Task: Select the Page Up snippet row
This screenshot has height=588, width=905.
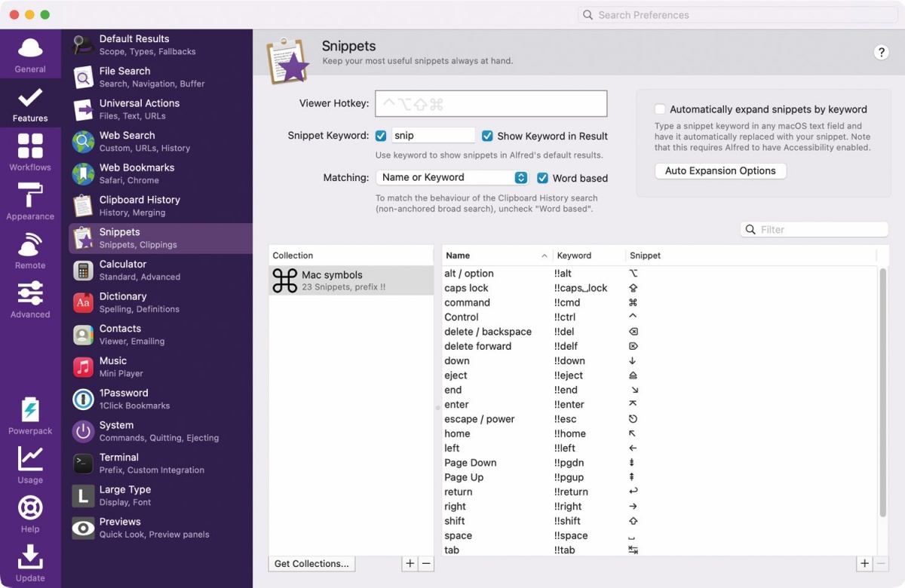Action: point(660,477)
